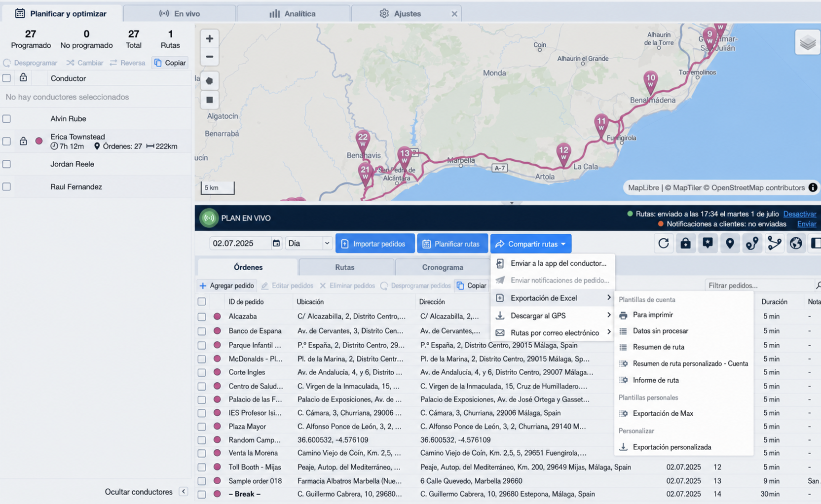Image resolution: width=821 pixels, height=504 pixels.
Task: Check the Alcazaba order checkbox
Action: 202,317
